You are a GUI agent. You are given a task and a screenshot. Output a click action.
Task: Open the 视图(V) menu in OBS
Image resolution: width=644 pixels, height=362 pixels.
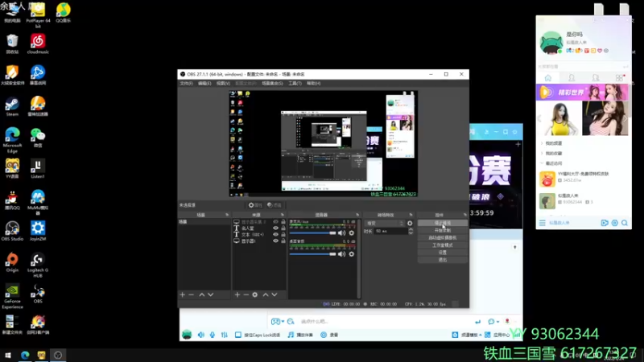coord(223,84)
